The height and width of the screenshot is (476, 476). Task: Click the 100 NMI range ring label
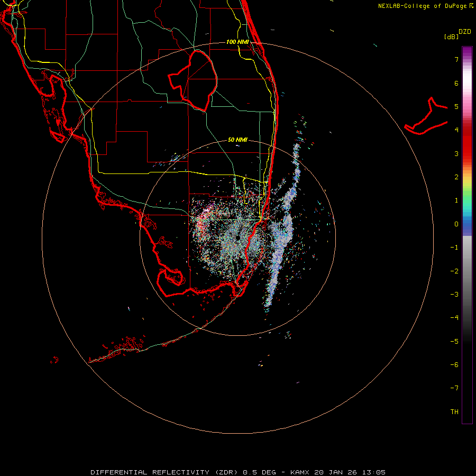(x=237, y=42)
